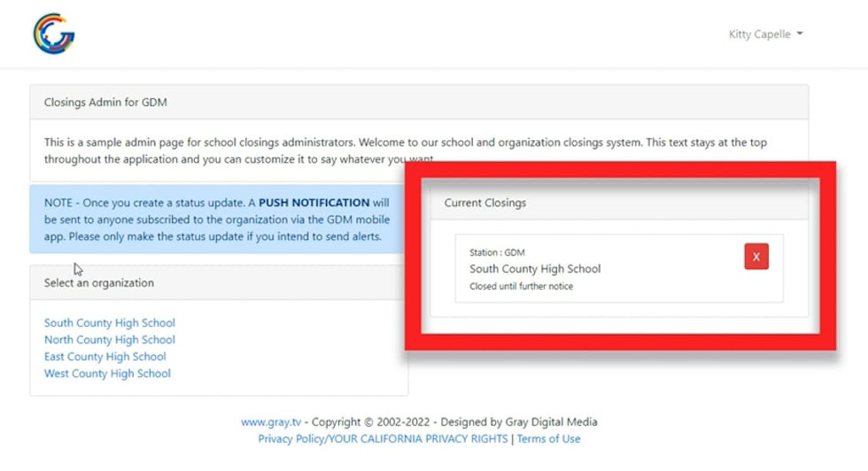The image size is (868, 471).
Task: Click the caret arrow beside Kitty Capelle
Action: (800, 35)
